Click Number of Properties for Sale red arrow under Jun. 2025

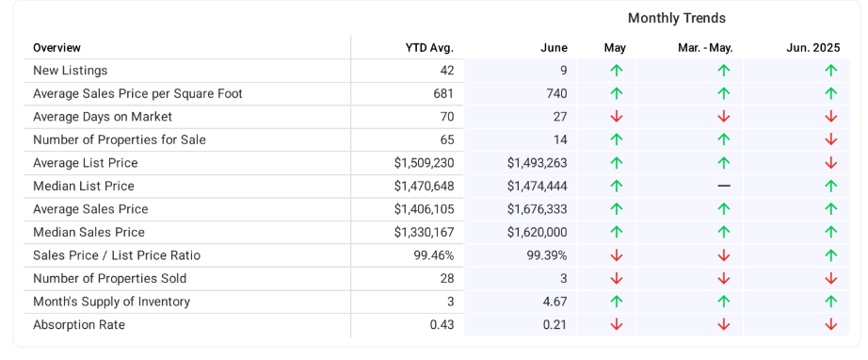tap(831, 140)
